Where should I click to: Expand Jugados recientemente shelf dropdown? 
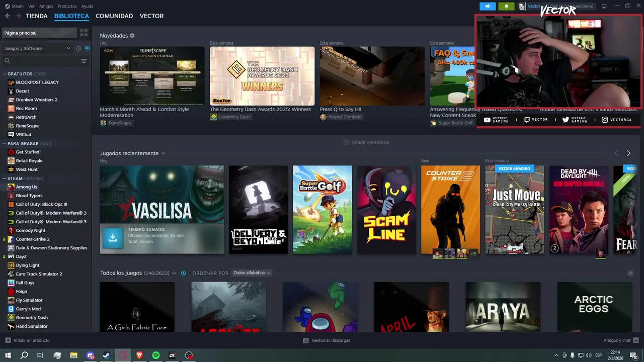tap(163, 153)
